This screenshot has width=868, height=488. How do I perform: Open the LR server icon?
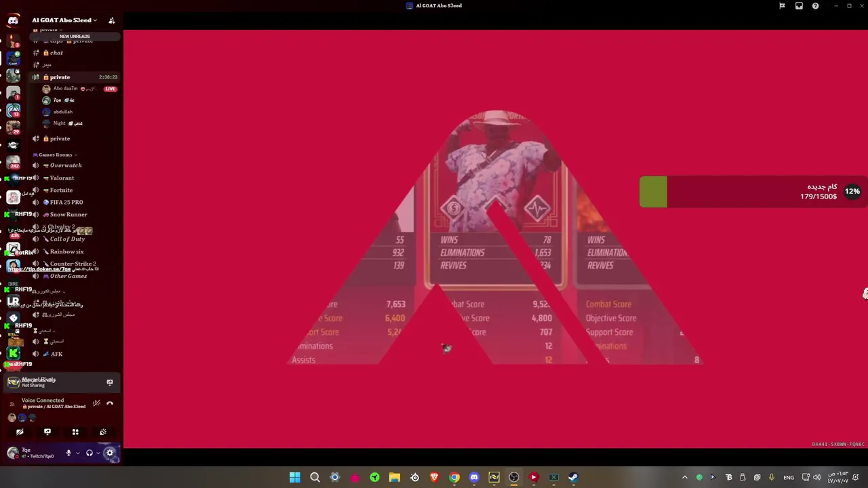[x=13, y=301]
